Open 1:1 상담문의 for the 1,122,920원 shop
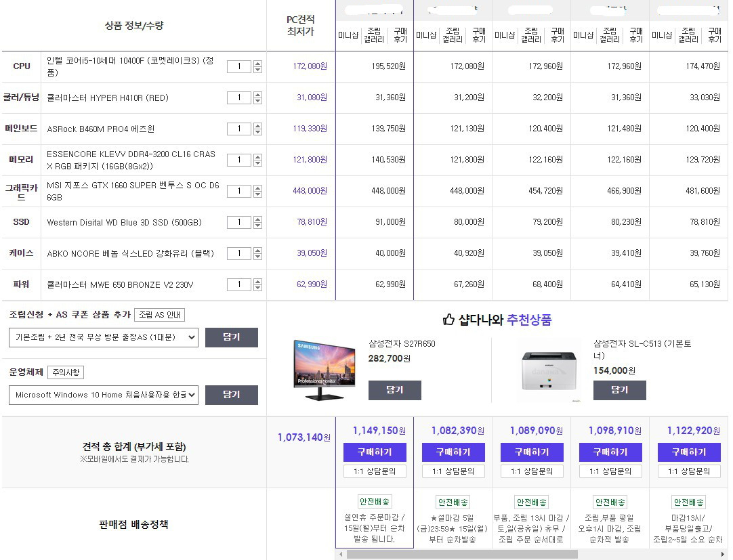Image resolution: width=733 pixels, height=560 pixels. (688, 471)
